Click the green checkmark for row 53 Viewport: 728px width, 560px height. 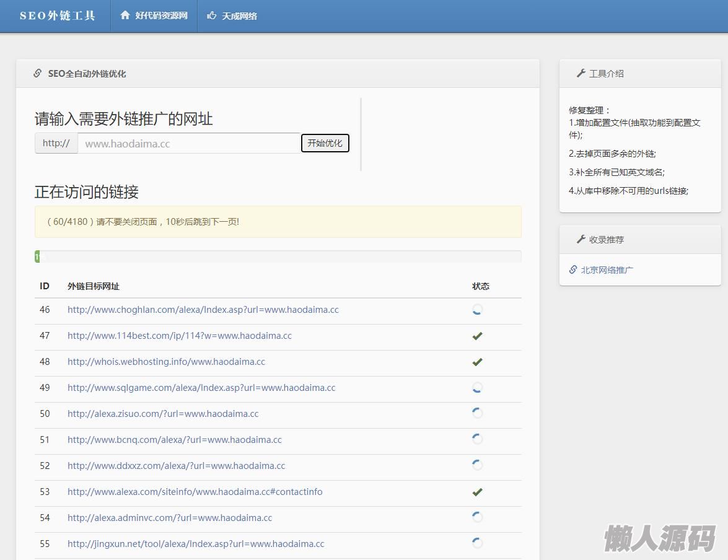(x=477, y=492)
